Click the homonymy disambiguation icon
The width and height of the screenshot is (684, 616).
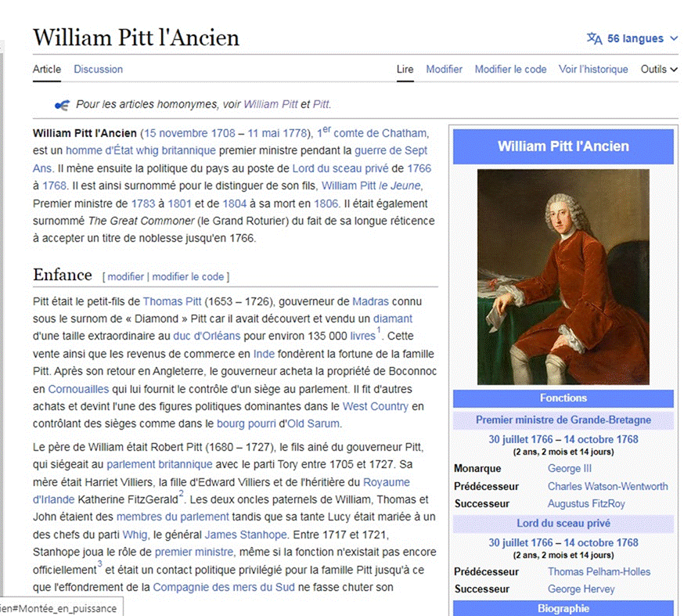(x=62, y=105)
